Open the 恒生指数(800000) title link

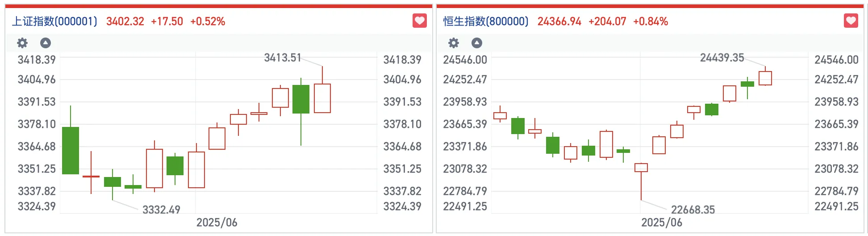click(x=486, y=21)
